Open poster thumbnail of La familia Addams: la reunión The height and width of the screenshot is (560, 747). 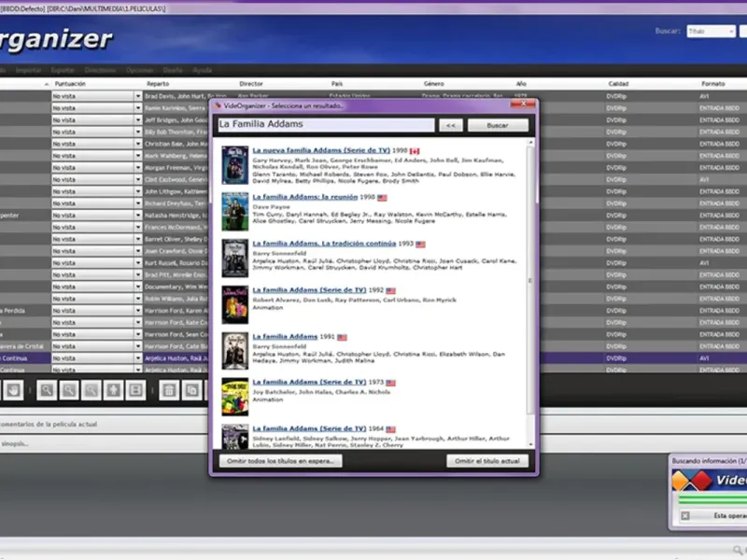[x=235, y=212]
